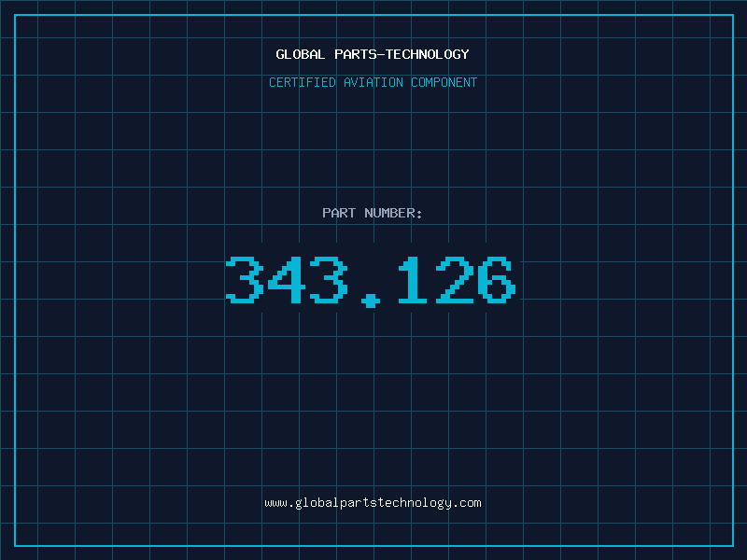
Task: Click the PART NUMBER: label
Action: 373,213
